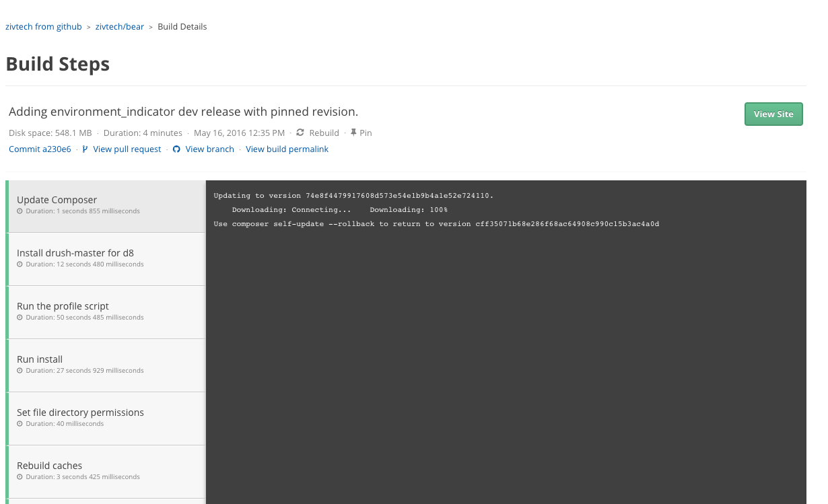
Task: Click the pull request fork icon
Action: pyautogui.click(x=85, y=149)
